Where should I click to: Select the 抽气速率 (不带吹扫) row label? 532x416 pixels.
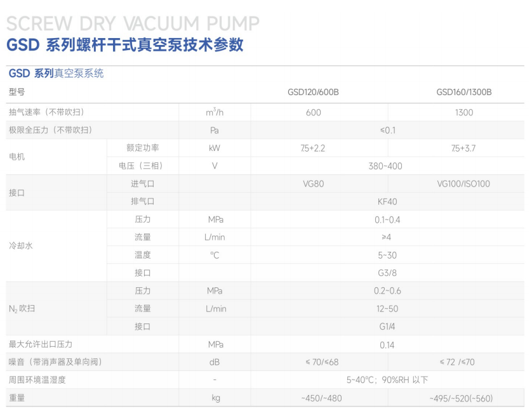pos(46,112)
